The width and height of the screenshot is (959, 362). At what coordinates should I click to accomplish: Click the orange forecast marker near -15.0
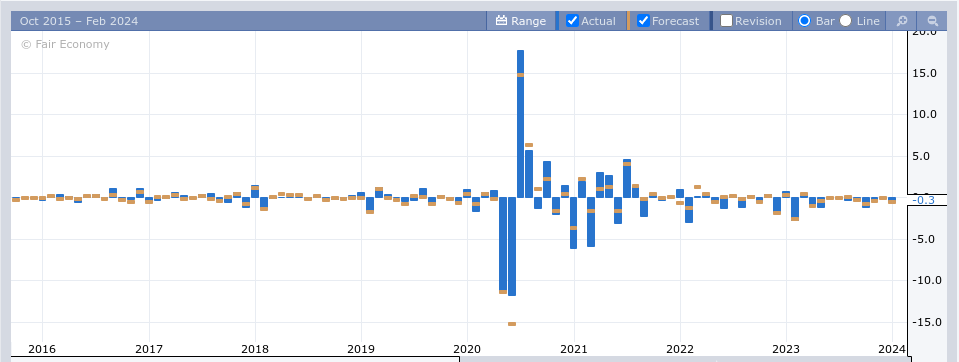[x=512, y=323]
